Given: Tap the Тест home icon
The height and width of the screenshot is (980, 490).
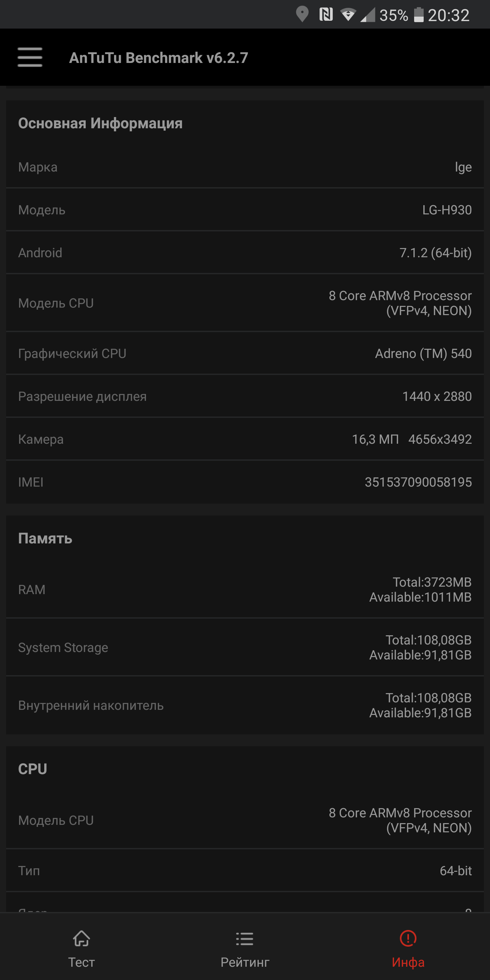Looking at the screenshot, I should coord(81,938).
